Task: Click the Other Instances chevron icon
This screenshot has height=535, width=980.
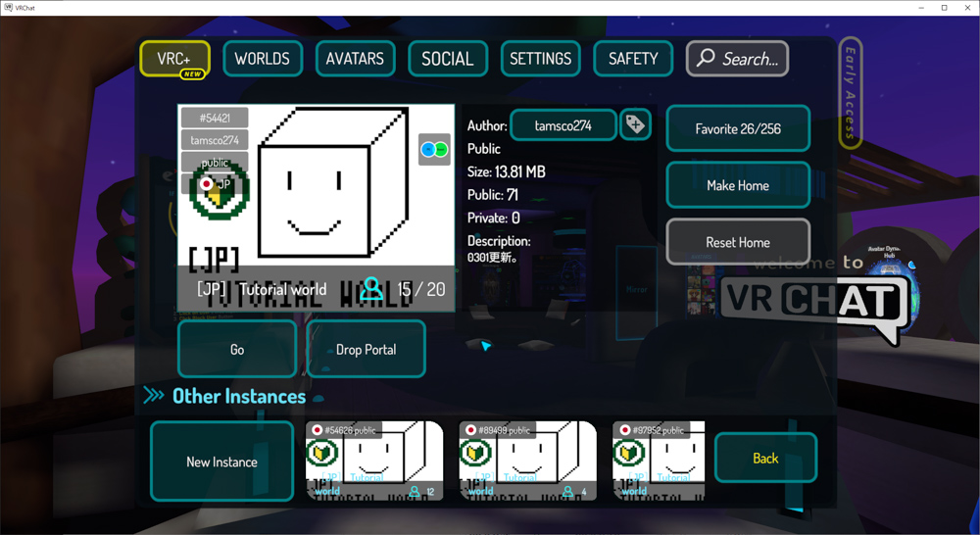Action: point(154,395)
